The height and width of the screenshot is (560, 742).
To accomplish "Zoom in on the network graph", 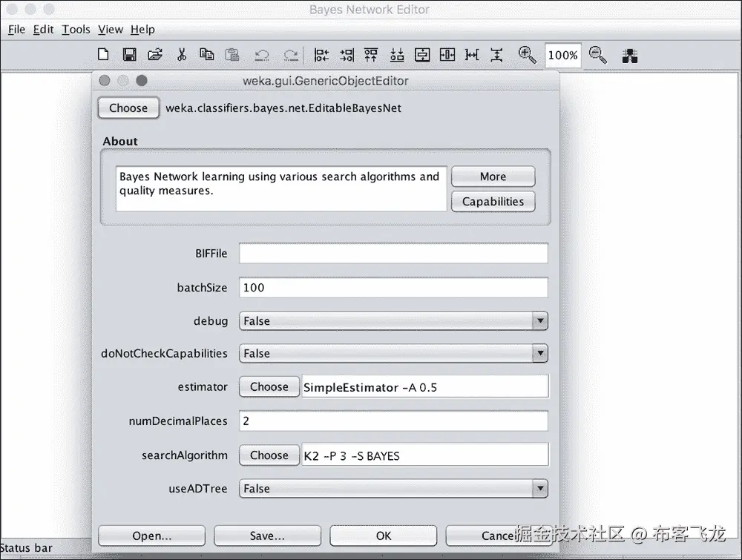I will (x=527, y=54).
